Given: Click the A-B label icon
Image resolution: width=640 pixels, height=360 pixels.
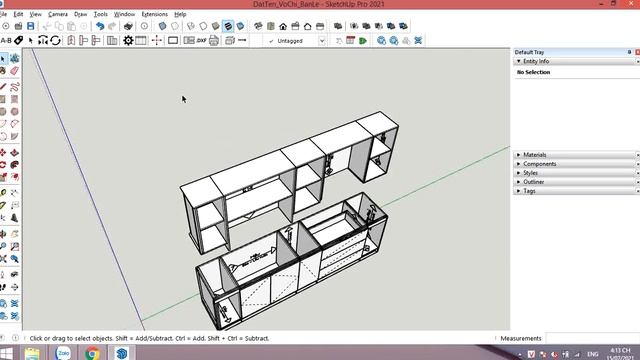Looking at the screenshot, I should pyautogui.click(x=6, y=40).
